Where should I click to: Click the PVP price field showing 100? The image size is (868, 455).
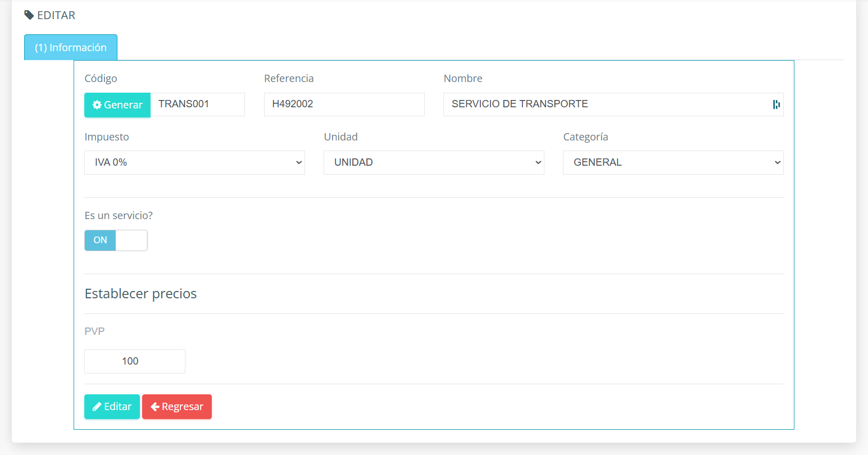(134, 361)
